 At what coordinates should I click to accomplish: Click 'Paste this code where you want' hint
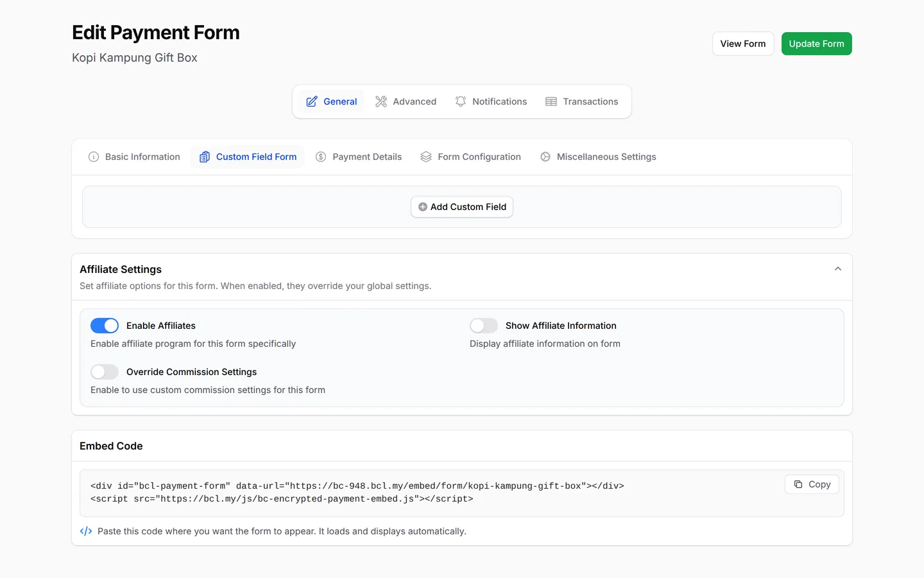point(282,531)
